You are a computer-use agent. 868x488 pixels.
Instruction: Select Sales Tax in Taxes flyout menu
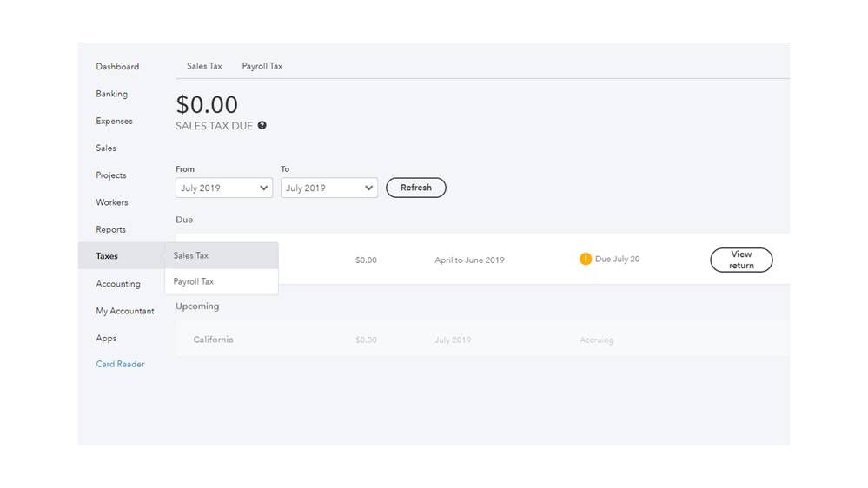tap(191, 255)
